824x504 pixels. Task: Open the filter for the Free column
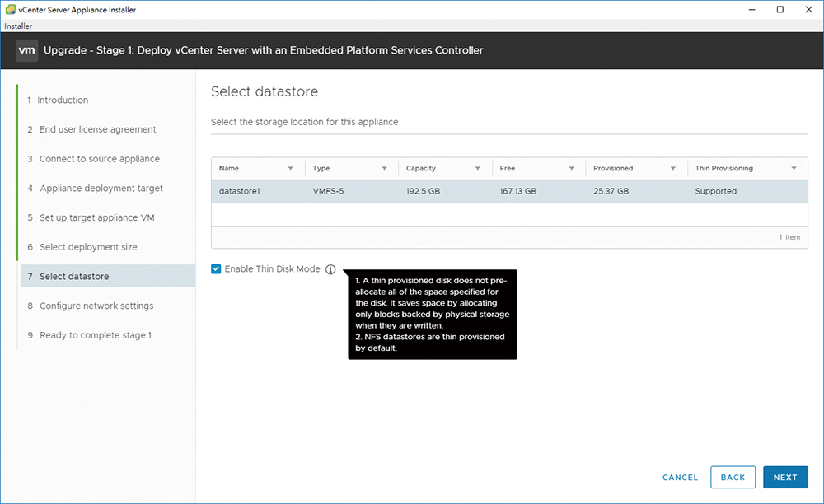tap(571, 169)
